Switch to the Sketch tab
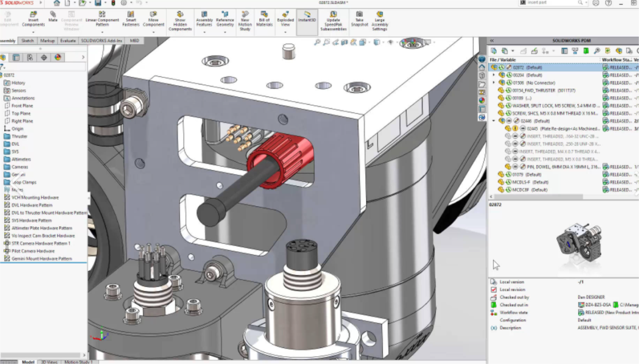 (27, 41)
